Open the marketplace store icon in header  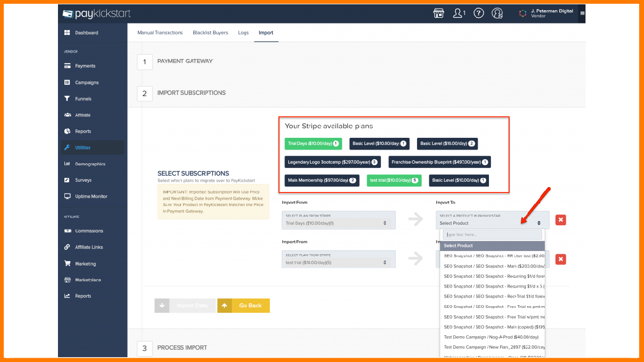pyautogui.click(x=438, y=13)
